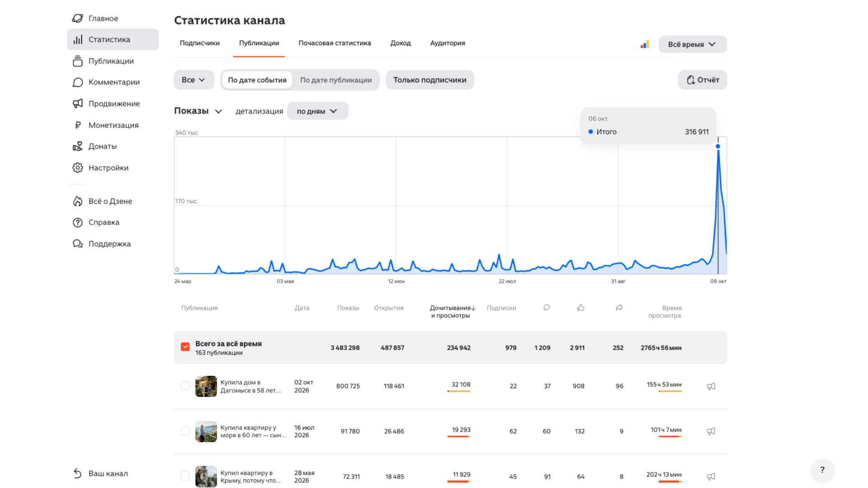Open Продвижение megaphone in sidebar
This screenshot has width=868, height=488.
(78, 103)
